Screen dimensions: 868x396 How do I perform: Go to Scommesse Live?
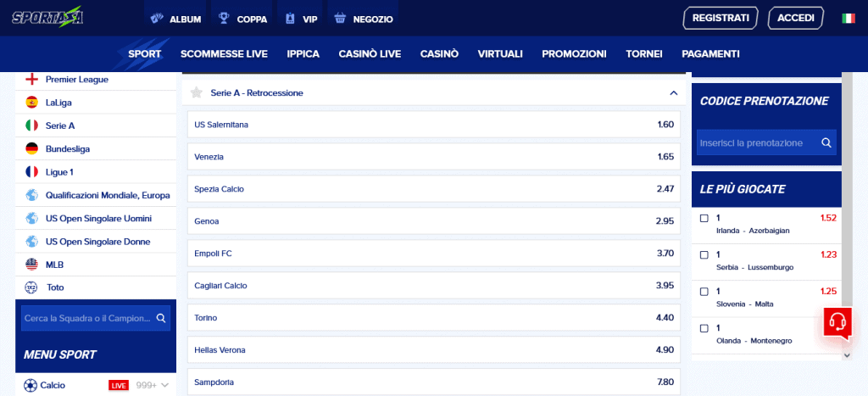224,53
